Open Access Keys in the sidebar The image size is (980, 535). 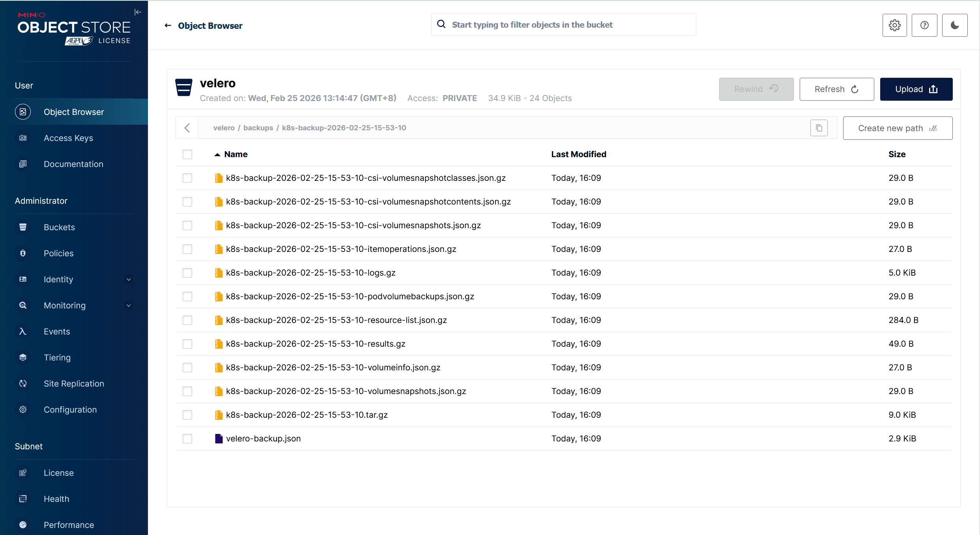(x=68, y=138)
